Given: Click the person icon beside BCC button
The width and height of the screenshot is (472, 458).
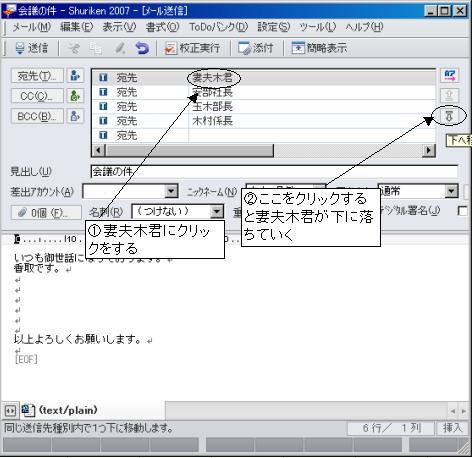Looking at the screenshot, I should [x=75, y=116].
